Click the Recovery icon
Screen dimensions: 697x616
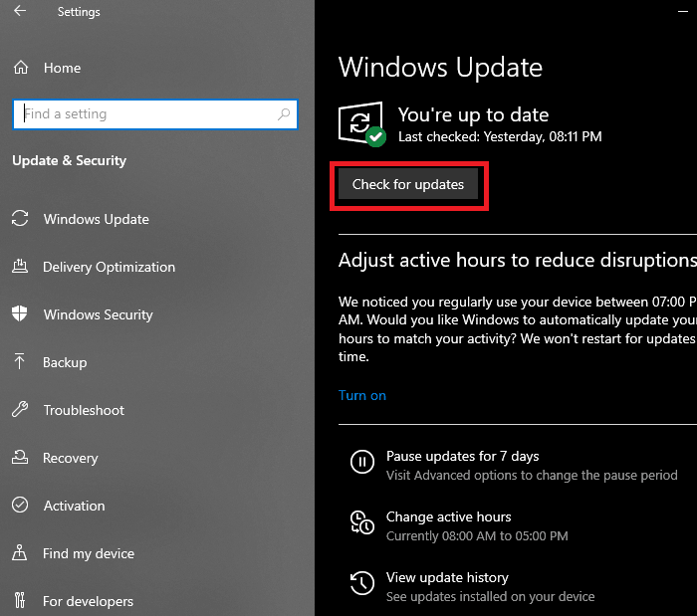click(20, 457)
